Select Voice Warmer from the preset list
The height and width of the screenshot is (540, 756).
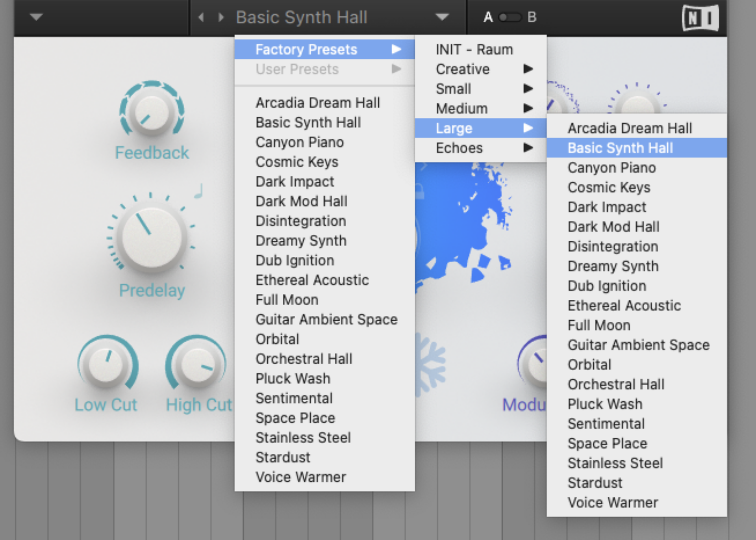click(x=300, y=477)
